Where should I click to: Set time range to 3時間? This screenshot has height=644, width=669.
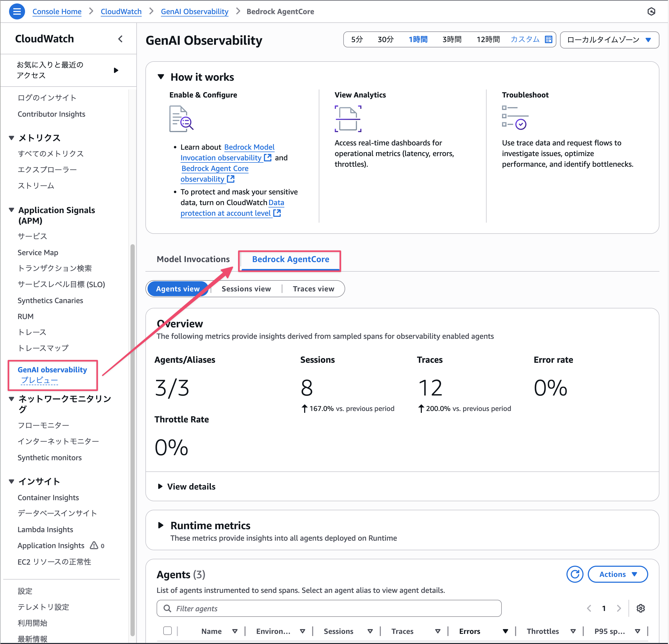[452, 39]
